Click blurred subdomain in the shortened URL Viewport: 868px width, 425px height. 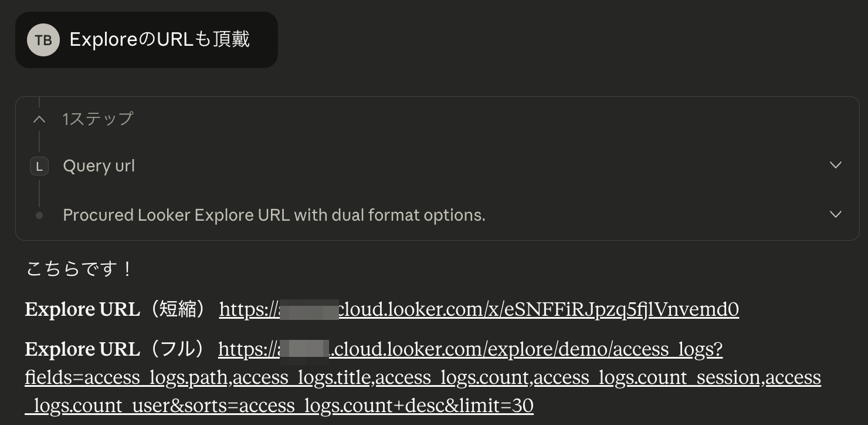308,309
